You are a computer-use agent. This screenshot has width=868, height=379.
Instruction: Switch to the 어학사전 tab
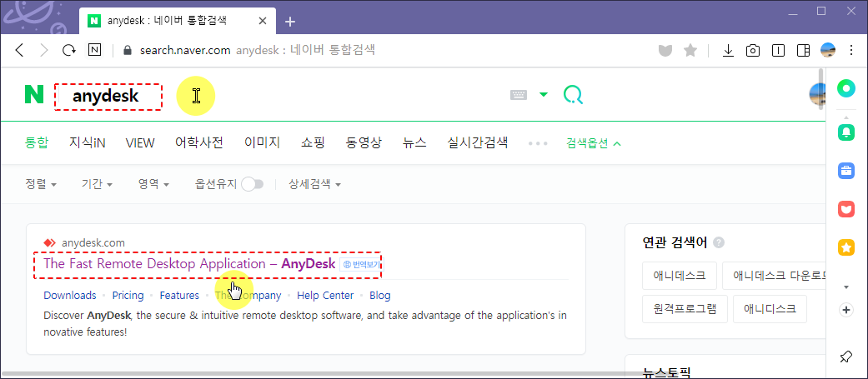tap(199, 142)
